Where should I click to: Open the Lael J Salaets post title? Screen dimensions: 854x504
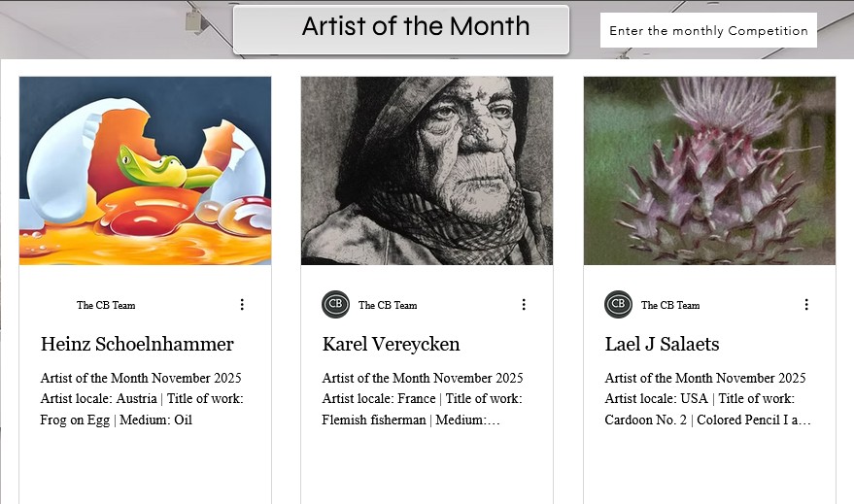(662, 345)
